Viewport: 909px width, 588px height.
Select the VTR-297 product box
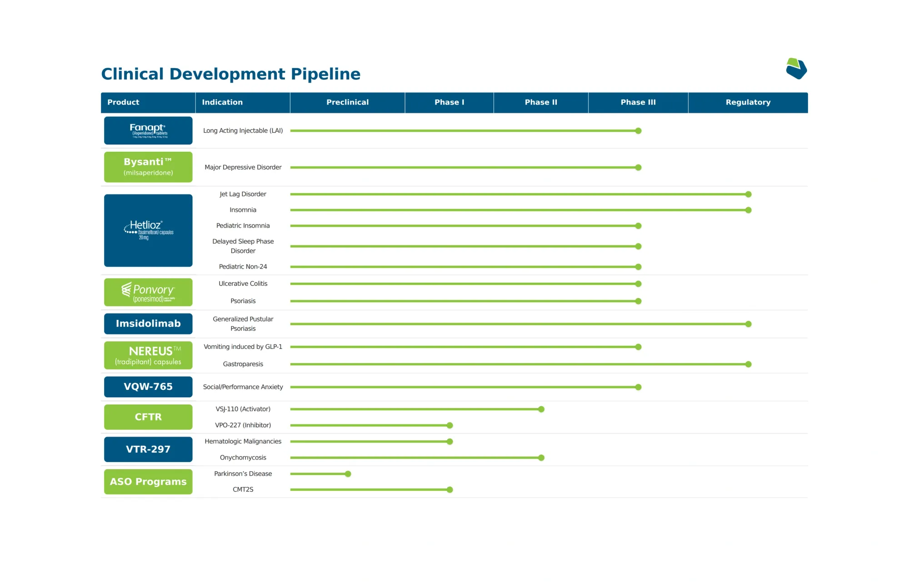point(148,449)
